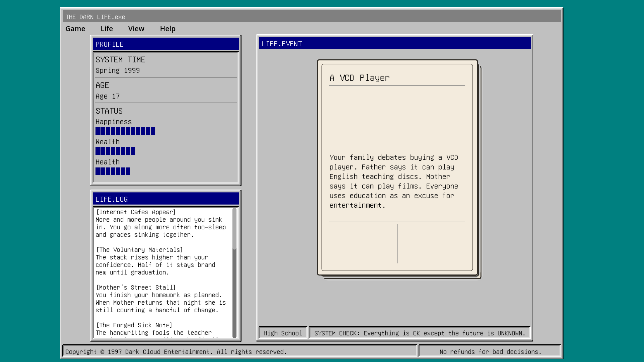Click the VCD player event description text
Viewport: 644px width, 362px height.
pos(394,181)
